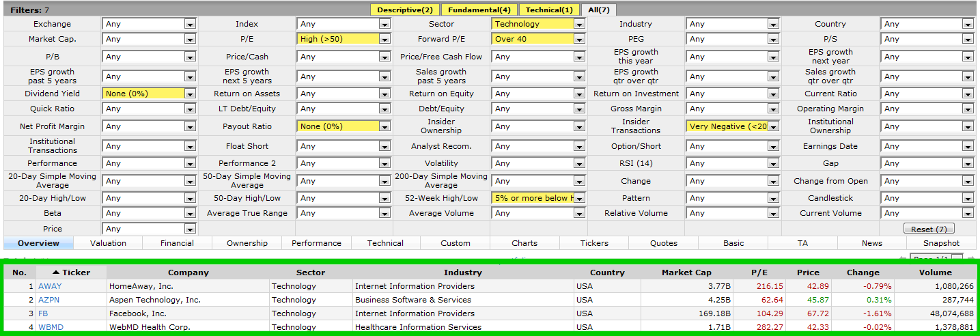
Task: Expand the Analyst Recom. filter dropdown
Action: (538, 146)
